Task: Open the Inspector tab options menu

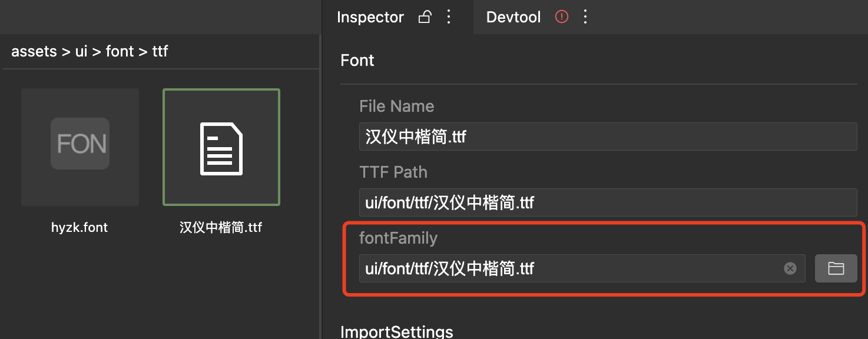Action: tap(449, 17)
